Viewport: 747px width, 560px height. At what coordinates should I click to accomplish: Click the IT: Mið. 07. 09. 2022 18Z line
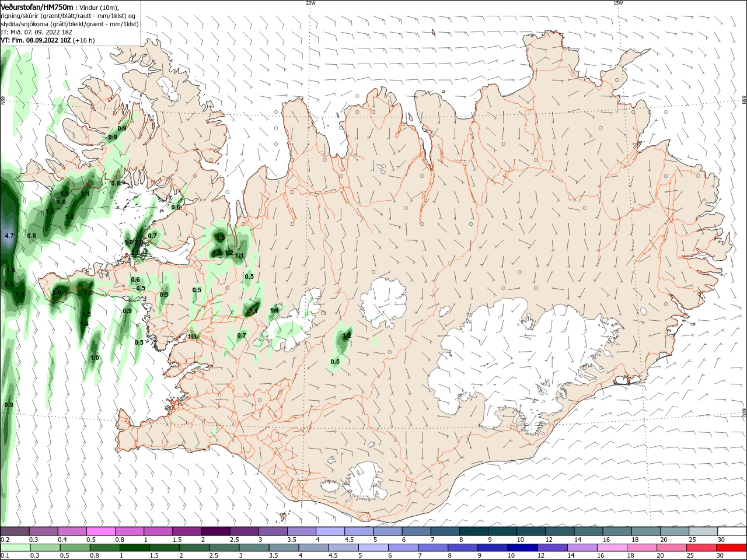(36, 32)
